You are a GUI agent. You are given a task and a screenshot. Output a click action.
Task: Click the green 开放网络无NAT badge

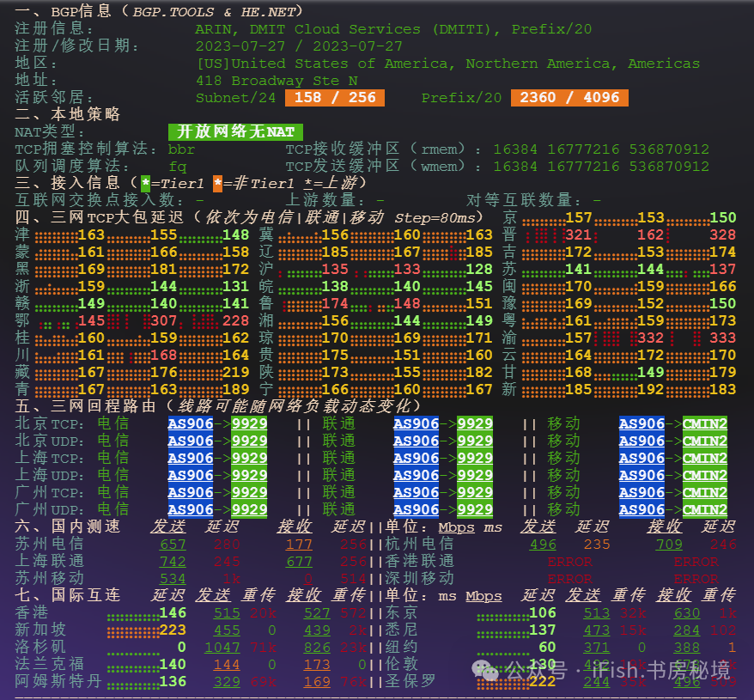[x=235, y=131]
